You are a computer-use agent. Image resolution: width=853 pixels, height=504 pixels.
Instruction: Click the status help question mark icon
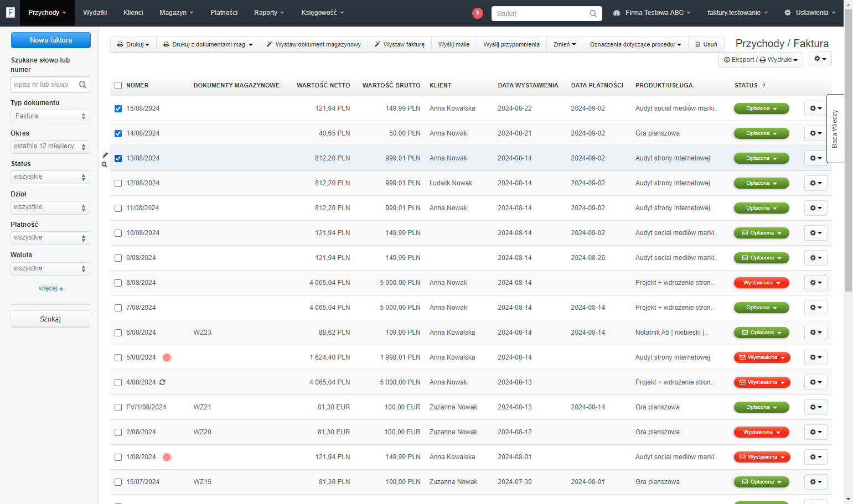[x=764, y=86]
